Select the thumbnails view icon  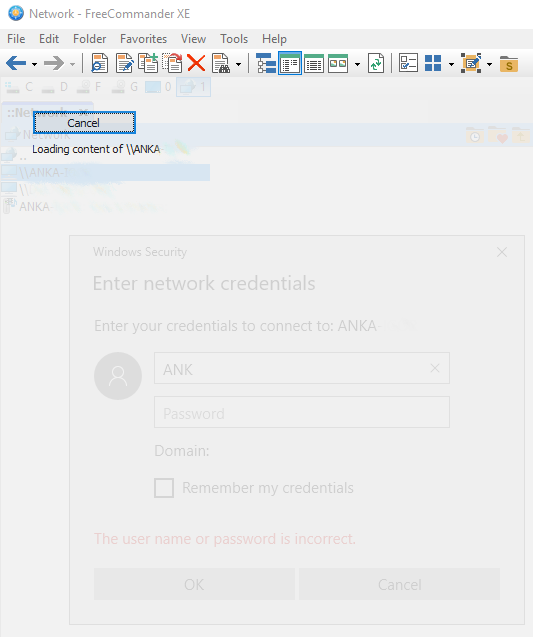click(x=338, y=63)
